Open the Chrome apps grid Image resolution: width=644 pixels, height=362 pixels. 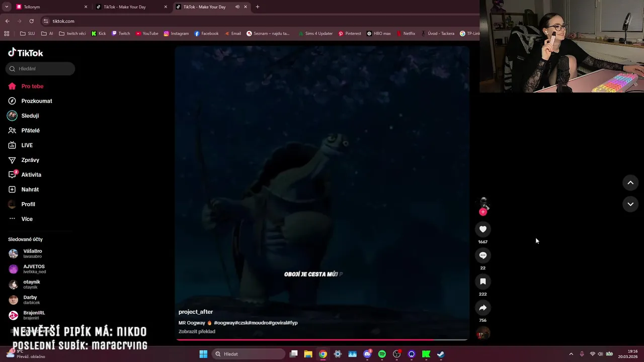pyautogui.click(x=7, y=34)
